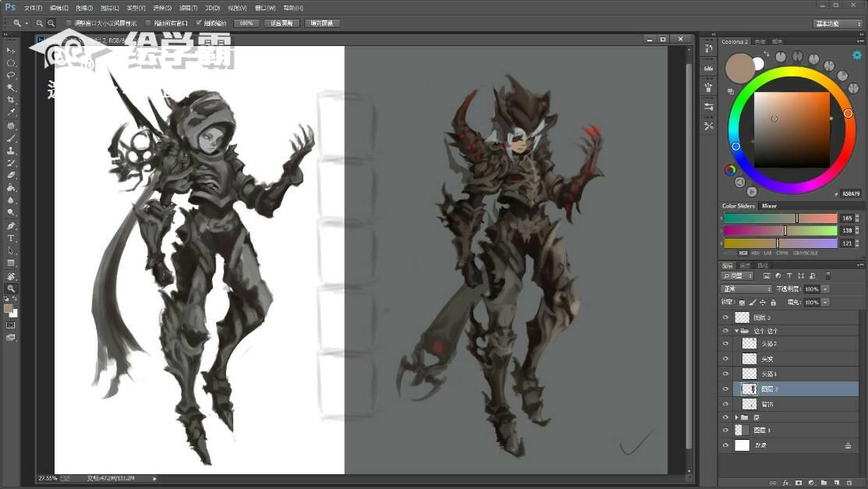Select HSV slider mode
The width and height of the screenshot is (868, 489).
(756, 253)
